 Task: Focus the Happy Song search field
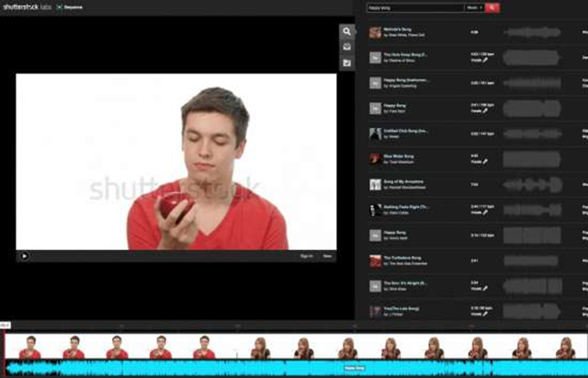(415, 7)
